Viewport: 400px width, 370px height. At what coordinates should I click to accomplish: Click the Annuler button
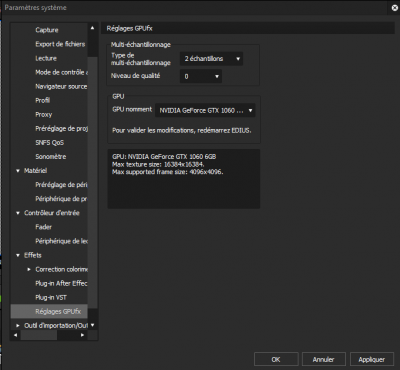point(324,359)
